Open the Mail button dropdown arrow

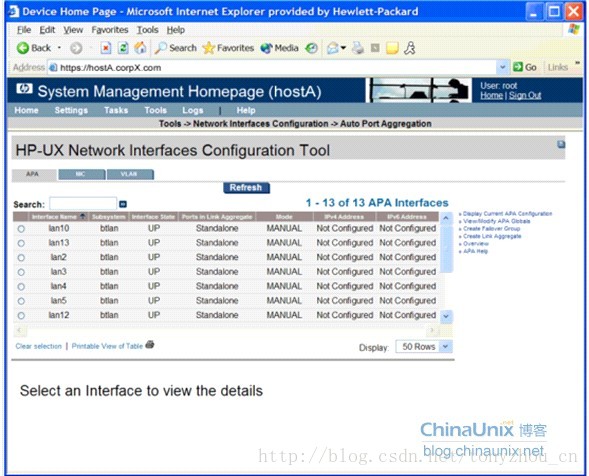(x=343, y=48)
